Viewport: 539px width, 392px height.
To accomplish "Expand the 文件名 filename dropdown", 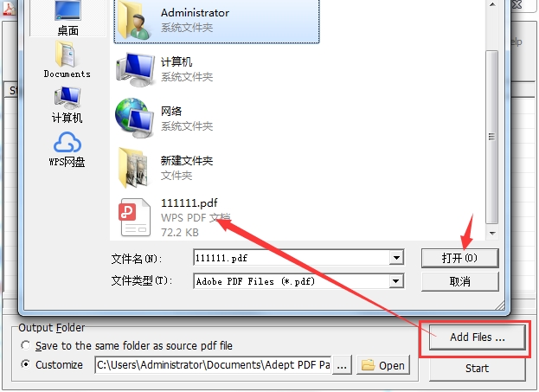I will click(396, 258).
